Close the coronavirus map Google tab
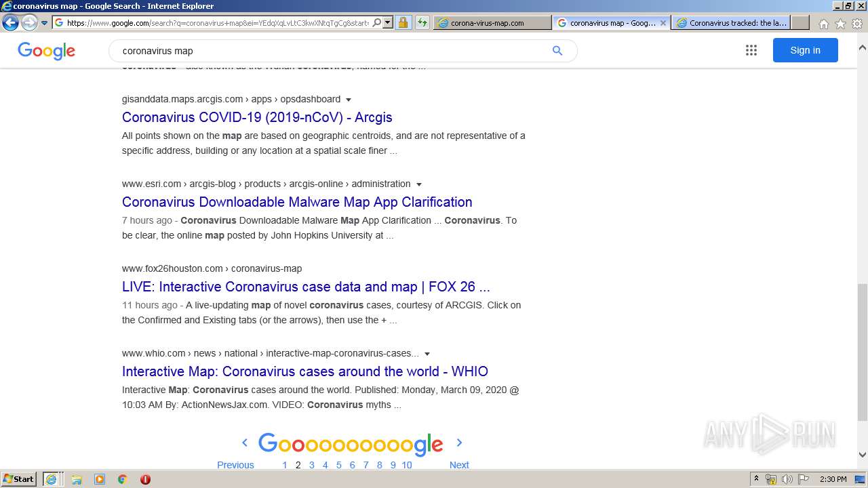 (663, 22)
